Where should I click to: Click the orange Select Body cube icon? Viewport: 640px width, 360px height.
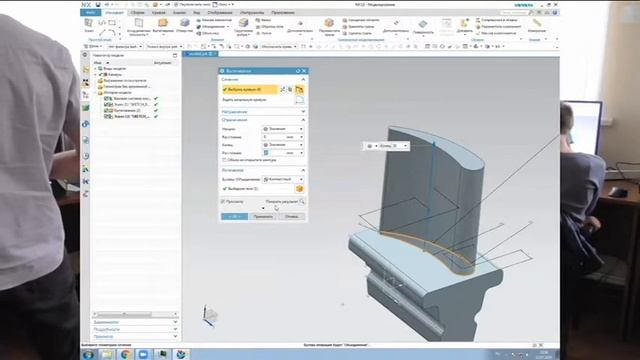(x=300, y=189)
